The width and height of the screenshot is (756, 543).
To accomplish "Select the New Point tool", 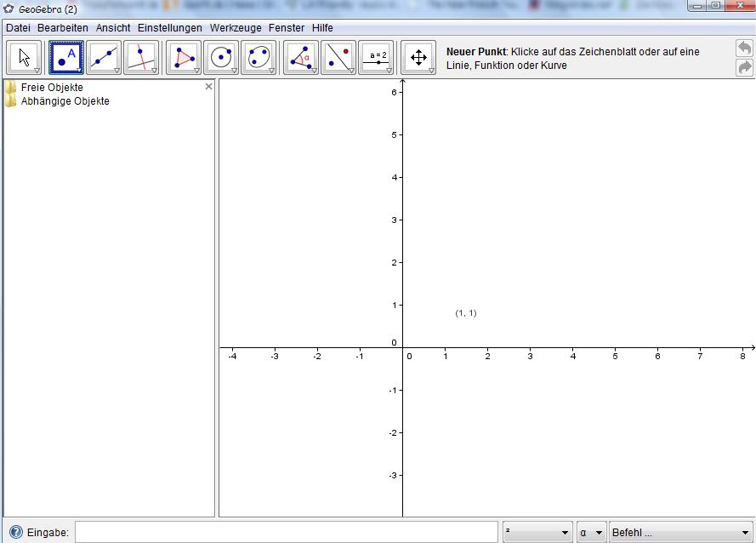I will pyautogui.click(x=66, y=58).
